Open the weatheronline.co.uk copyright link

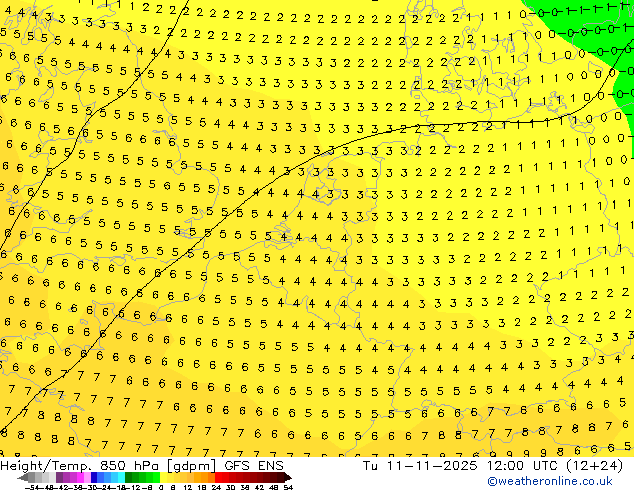coord(549,481)
